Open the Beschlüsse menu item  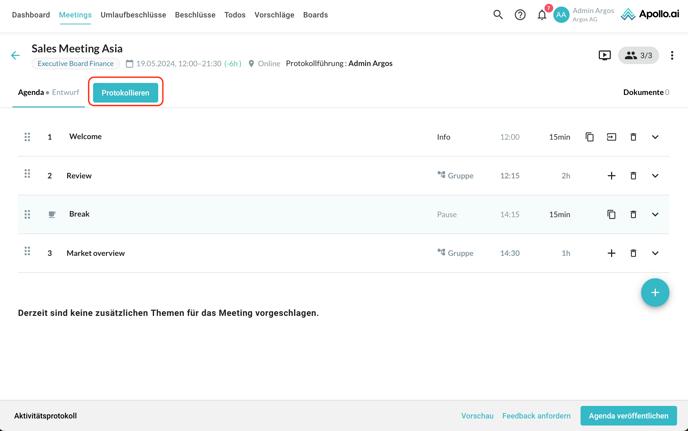click(195, 15)
